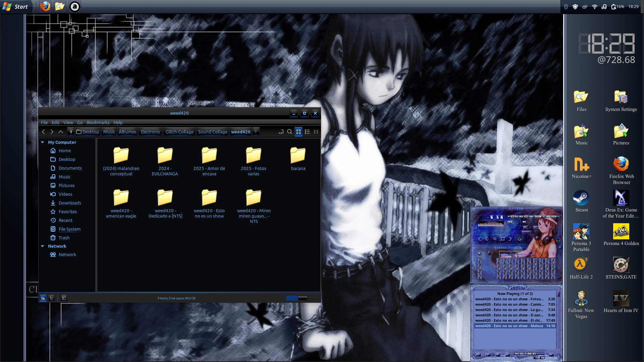This screenshot has height=362, width=644.
Task: Select the '2025 - Amor de encava' folder
Action: [209, 162]
